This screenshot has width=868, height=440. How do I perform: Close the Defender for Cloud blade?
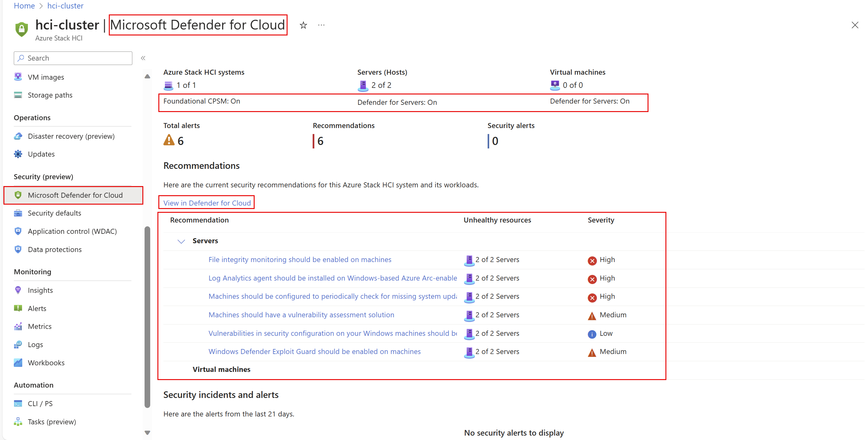(855, 25)
